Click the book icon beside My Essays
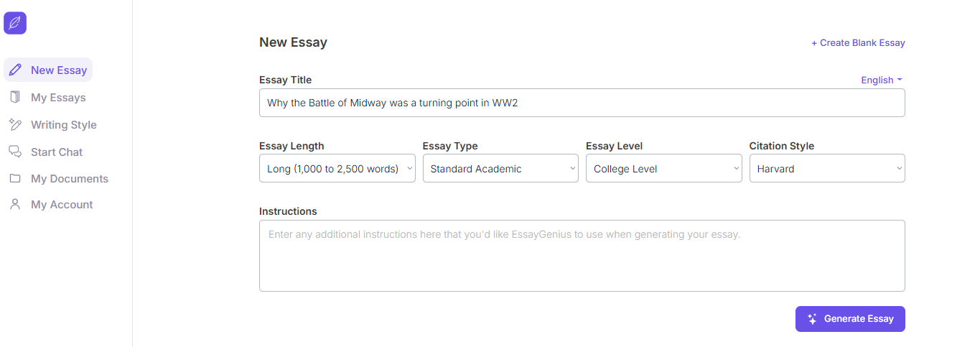The width and height of the screenshot is (980, 347). coord(15,97)
